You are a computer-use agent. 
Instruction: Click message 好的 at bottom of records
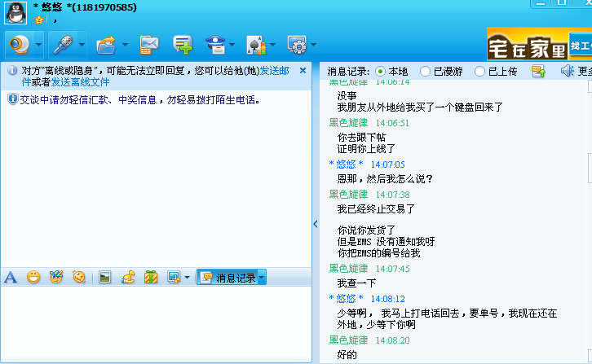pyautogui.click(x=347, y=354)
